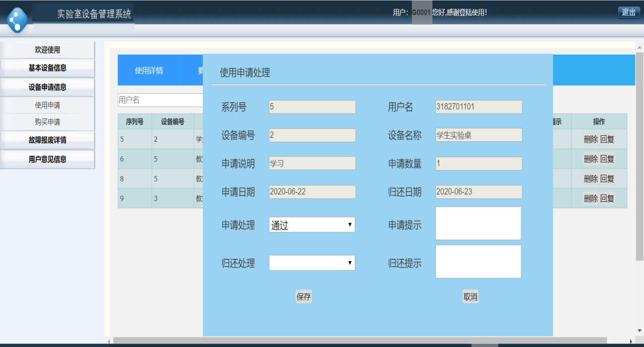Open the 购买申请 submenu item
Viewport: 644px width, 347px height.
coord(47,122)
